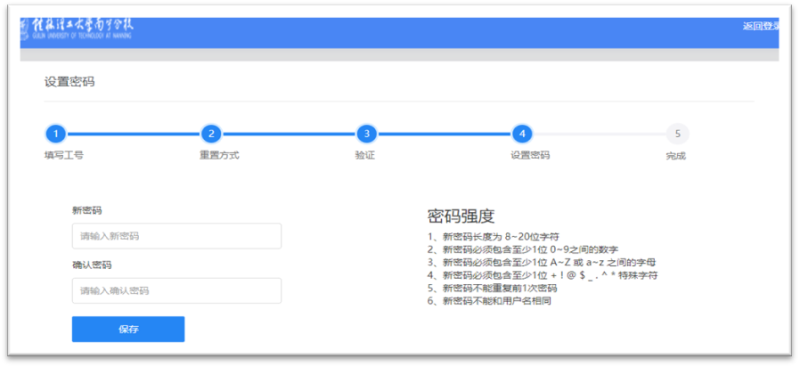Click rule 4 about 特殊字符 requirement
Screen dimensions: 800x367
tap(543, 276)
